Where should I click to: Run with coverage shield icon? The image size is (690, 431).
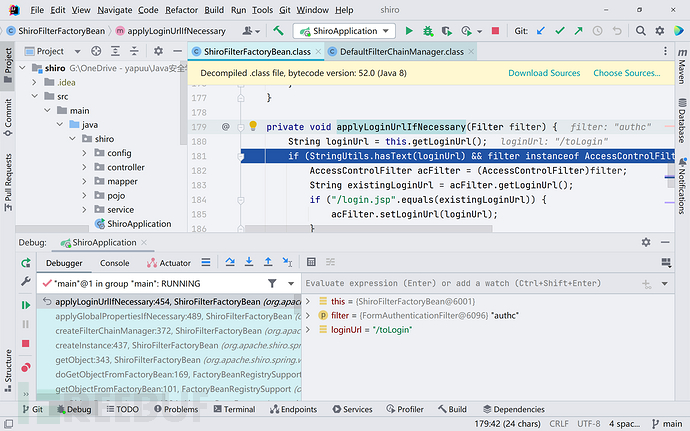[x=447, y=31]
